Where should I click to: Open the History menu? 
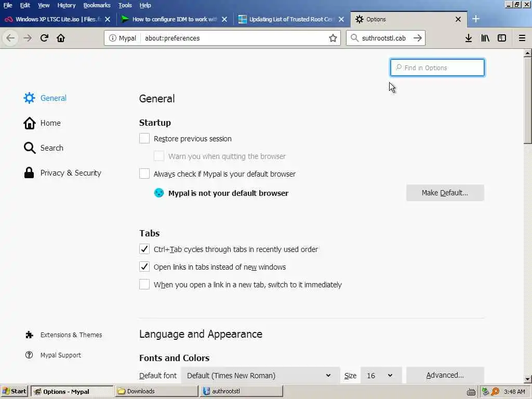click(x=66, y=5)
